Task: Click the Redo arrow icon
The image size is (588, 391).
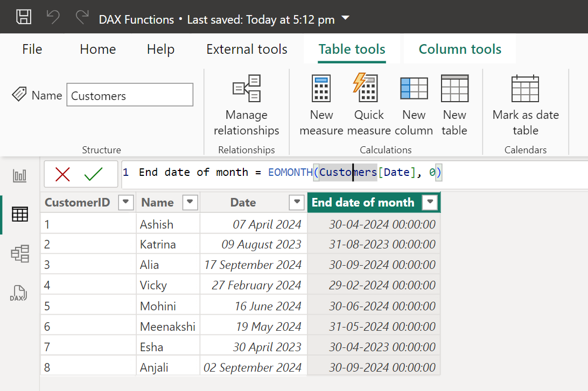Action: (x=82, y=17)
